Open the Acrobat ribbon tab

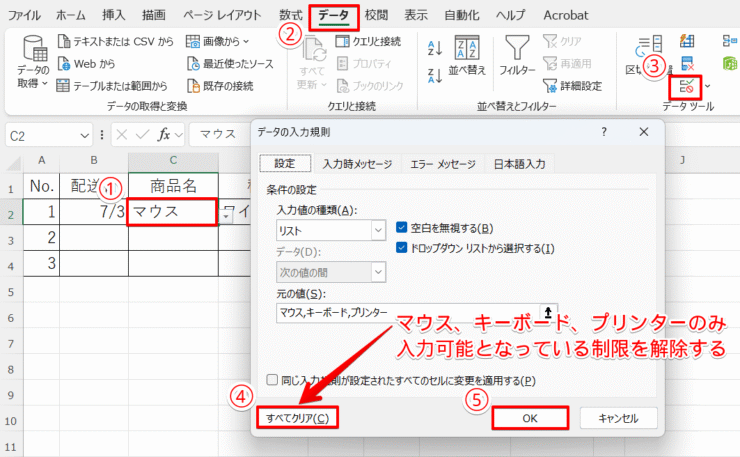click(565, 15)
